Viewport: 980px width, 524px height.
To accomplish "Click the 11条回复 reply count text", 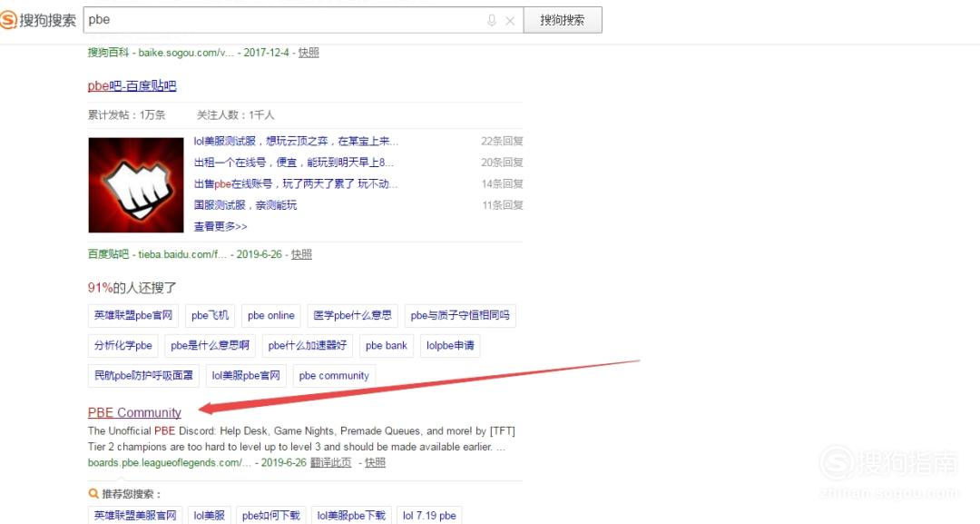I will pyautogui.click(x=503, y=205).
